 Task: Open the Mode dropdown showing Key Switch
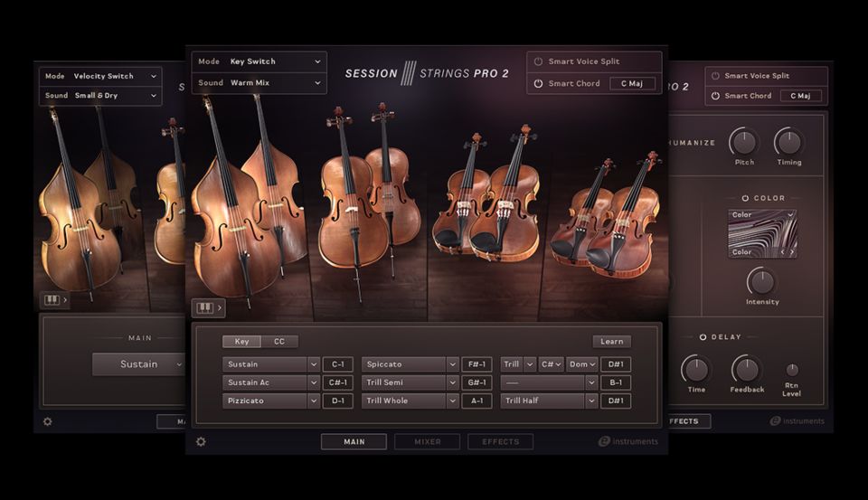[x=258, y=61]
